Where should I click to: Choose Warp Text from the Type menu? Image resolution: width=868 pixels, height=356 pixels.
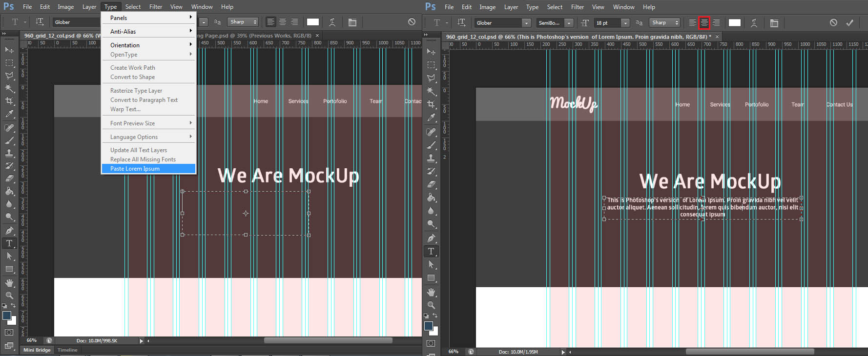click(125, 109)
